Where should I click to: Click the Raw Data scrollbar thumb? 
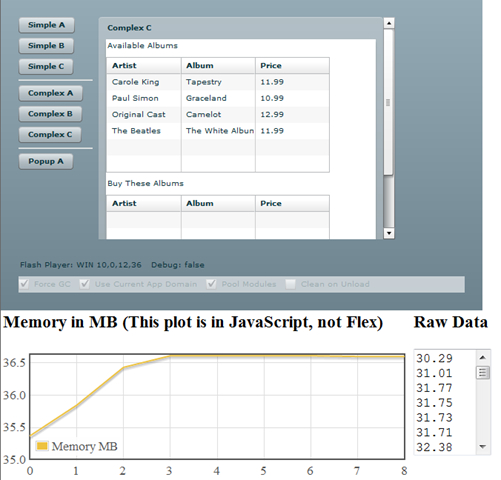point(483,373)
